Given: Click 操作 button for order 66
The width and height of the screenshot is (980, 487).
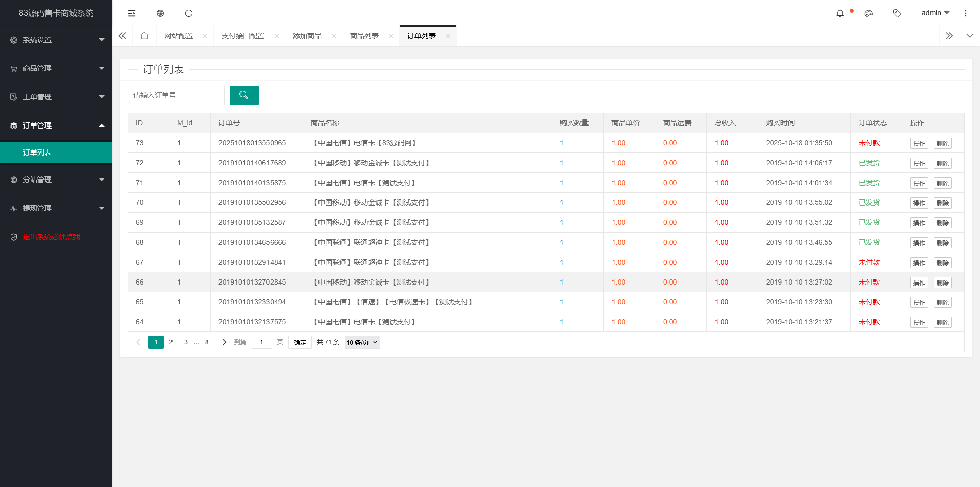Looking at the screenshot, I should (x=919, y=283).
